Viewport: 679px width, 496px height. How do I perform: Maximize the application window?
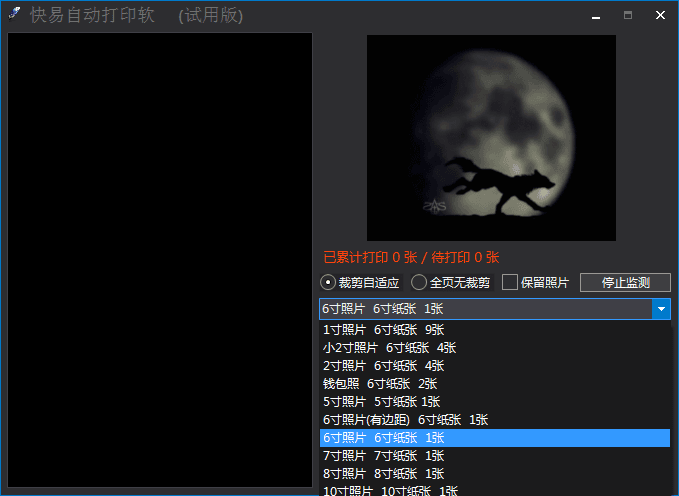click(x=628, y=15)
